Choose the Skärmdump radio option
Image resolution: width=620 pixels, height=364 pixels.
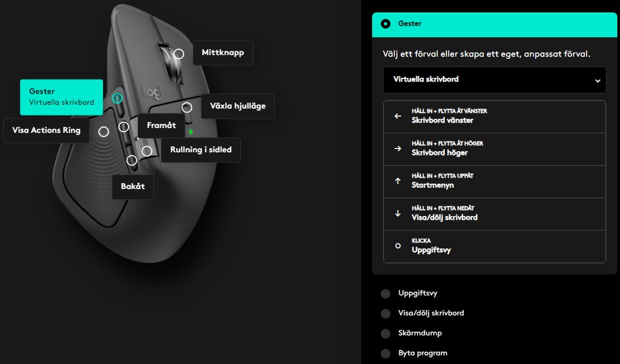386,333
